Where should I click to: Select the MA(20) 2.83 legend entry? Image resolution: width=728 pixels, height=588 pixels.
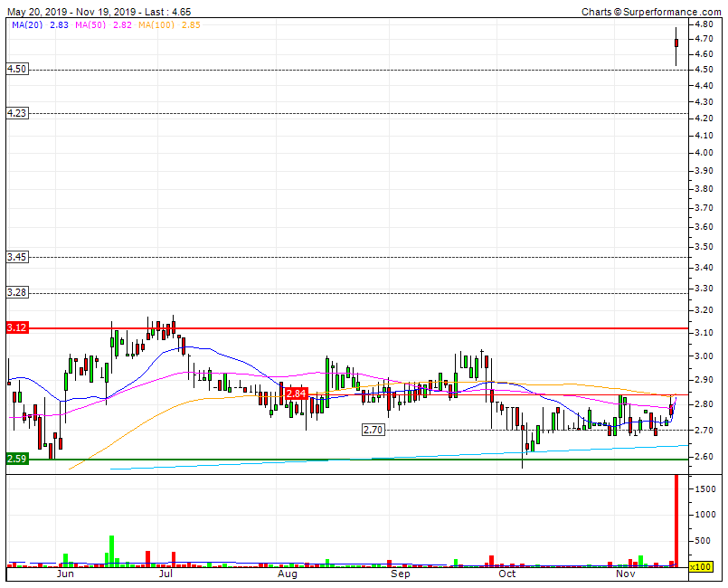[40, 25]
